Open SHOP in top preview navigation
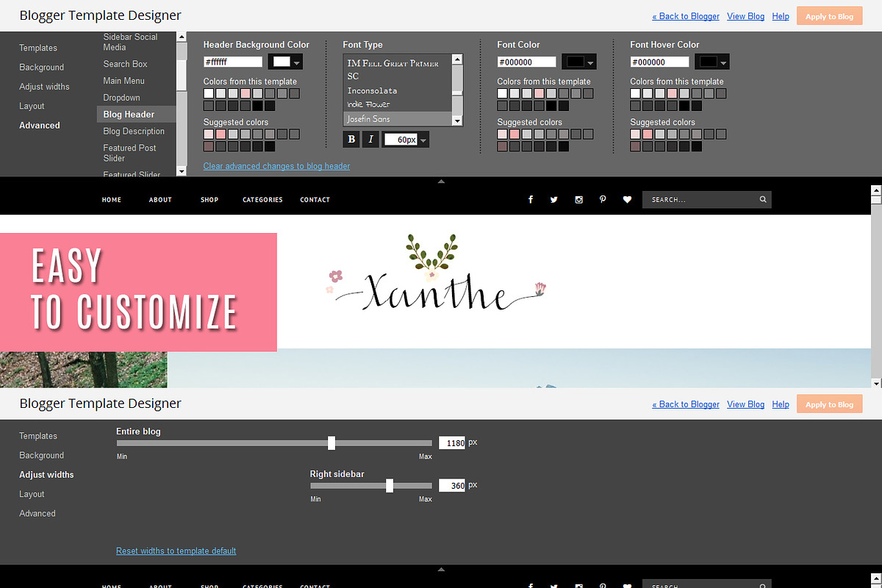This screenshot has width=882, height=588. click(209, 200)
